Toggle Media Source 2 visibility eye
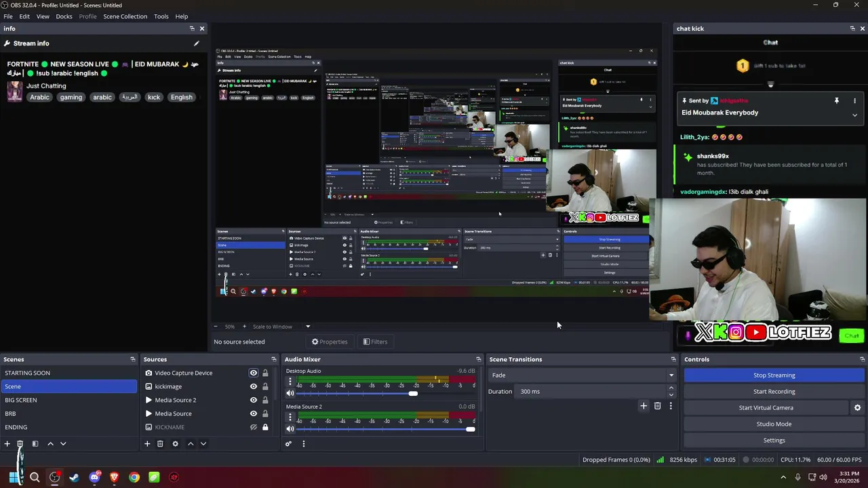 [x=254, y=400]
